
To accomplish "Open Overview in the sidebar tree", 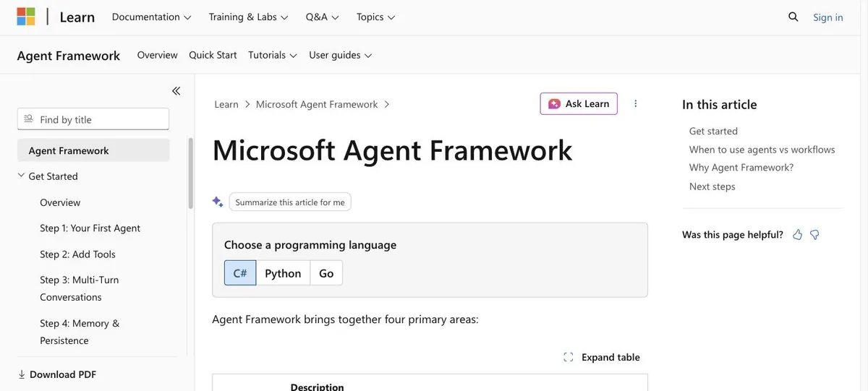I will tap(60, 202).
